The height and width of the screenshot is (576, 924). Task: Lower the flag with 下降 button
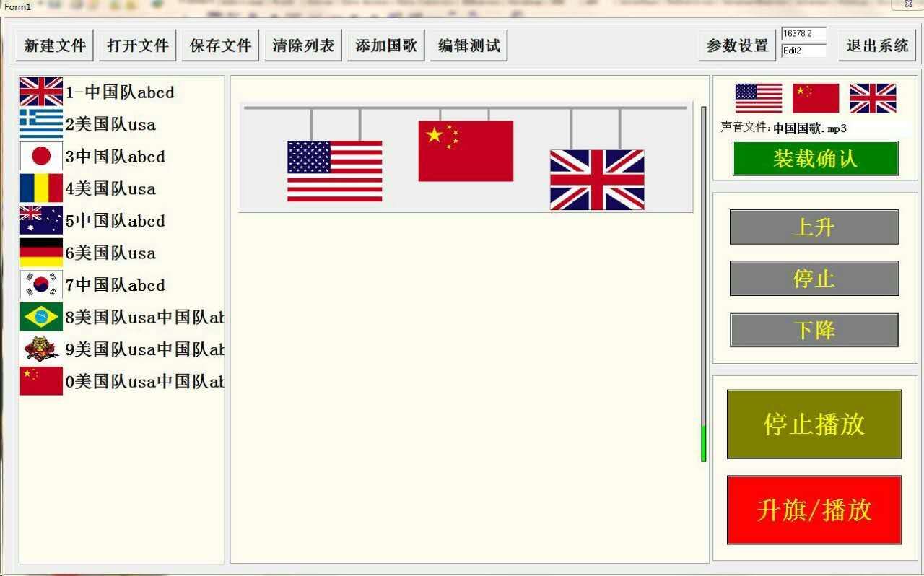coord(814,330)
